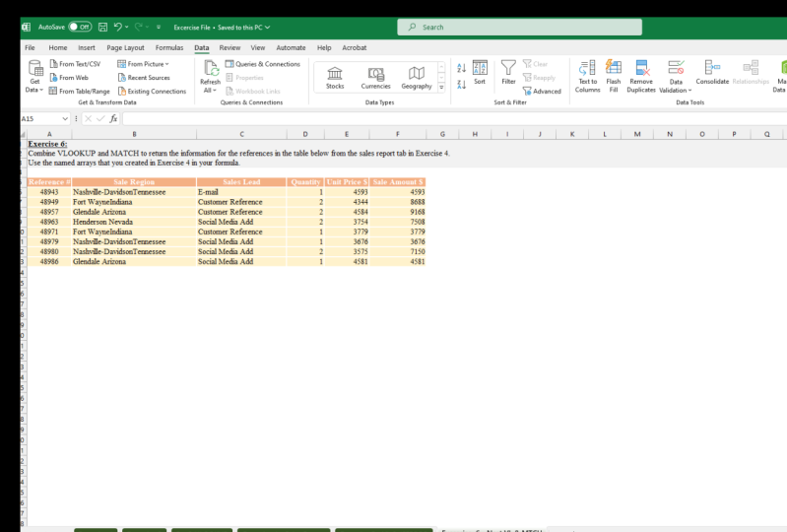Viewport: 787px width, 532px height.
Task: Select the 4584 unit price cell
Action: click(347, 212)
